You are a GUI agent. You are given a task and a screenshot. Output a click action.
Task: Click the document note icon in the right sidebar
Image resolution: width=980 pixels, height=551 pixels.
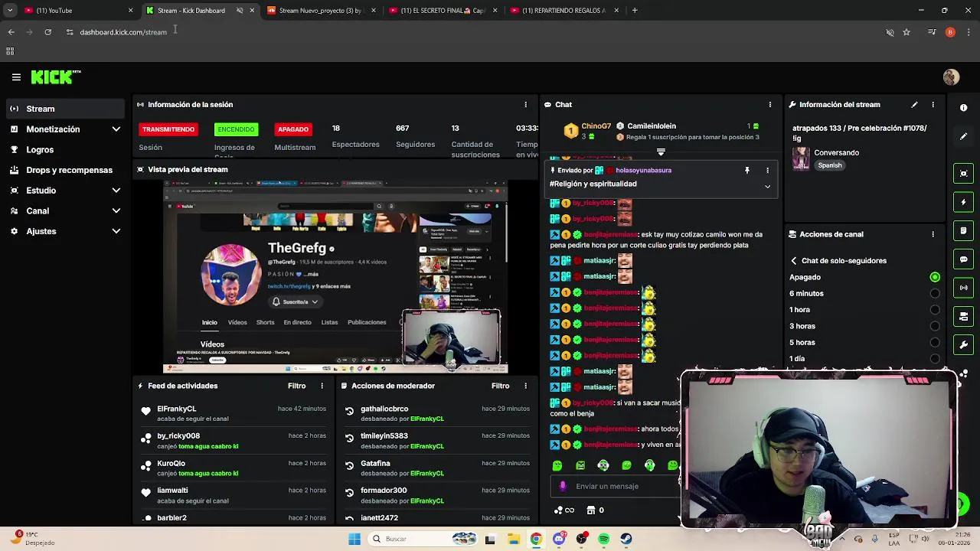[x=963, y=231]
